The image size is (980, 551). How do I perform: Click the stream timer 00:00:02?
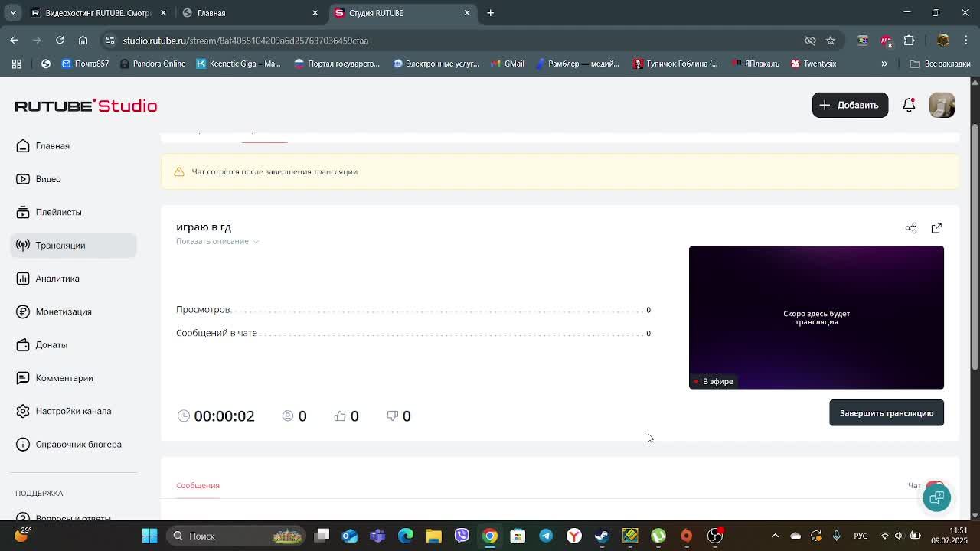(224, 416)
